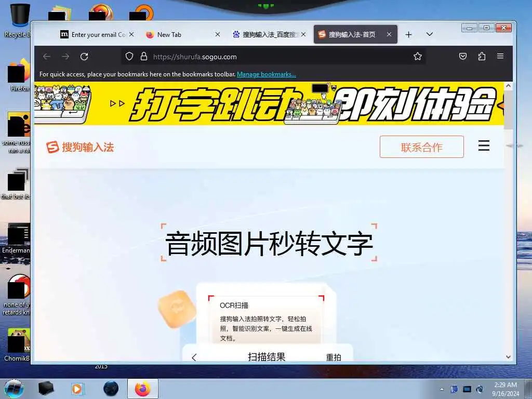Image resolution: width=532 pixels, height=399 pixels.
Task: Close the New Tab tab
Action: (x=218, y=35)
